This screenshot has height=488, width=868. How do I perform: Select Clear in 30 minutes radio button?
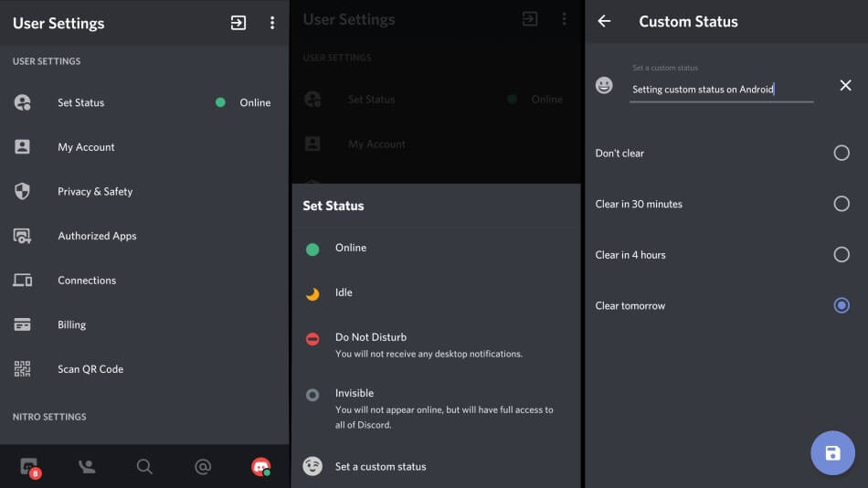[842, 204]
